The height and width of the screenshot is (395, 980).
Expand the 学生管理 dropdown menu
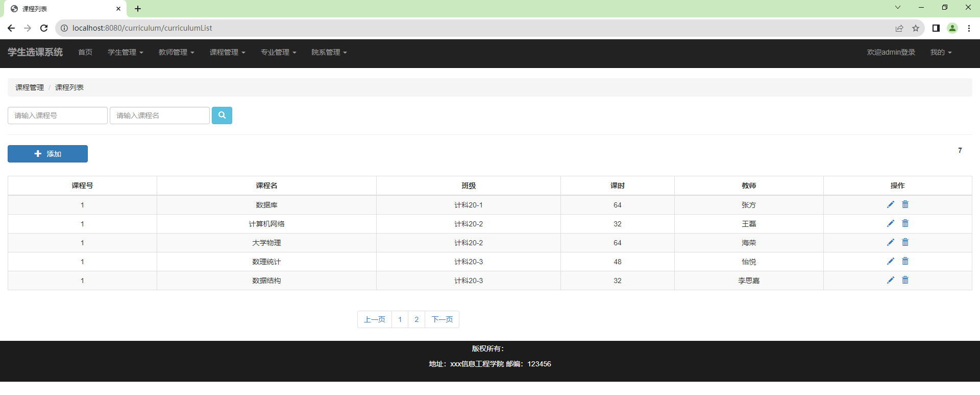pos(125,52)
